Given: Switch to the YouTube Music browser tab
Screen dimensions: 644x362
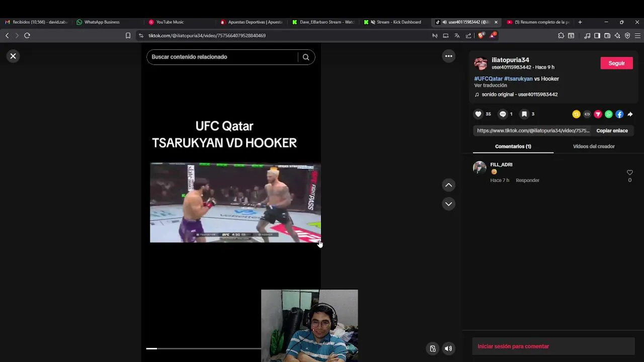Looking at the screenshot, I should pyautogui.click(x=170, y=22).
